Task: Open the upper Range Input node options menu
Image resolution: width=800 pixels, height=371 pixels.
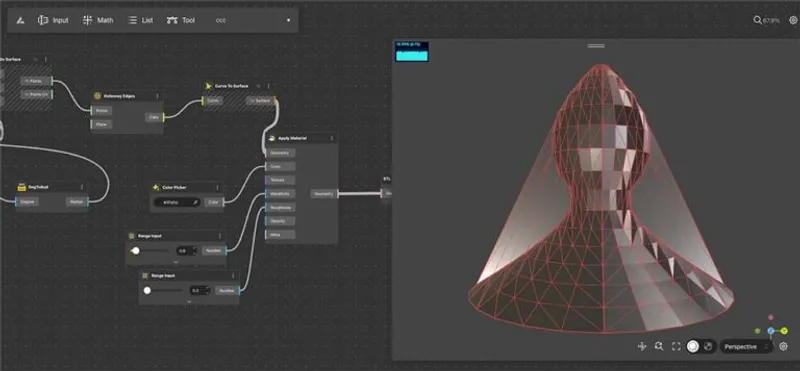Action: coord(220,236)
